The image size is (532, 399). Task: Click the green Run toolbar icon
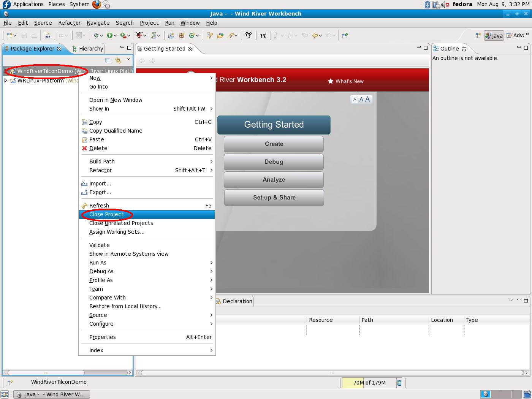(x=109, y=35)
